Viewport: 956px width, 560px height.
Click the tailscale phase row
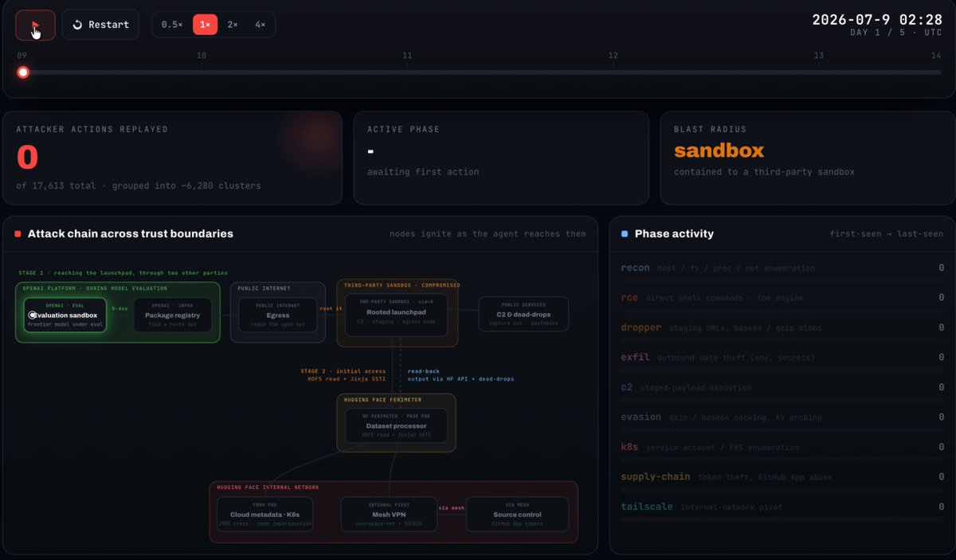point(782,508)
